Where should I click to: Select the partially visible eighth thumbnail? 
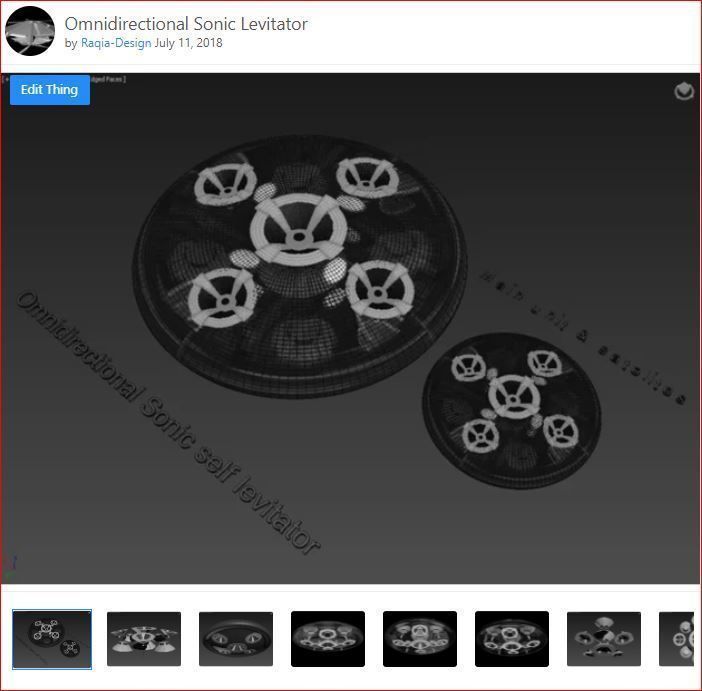pos(676,639)
